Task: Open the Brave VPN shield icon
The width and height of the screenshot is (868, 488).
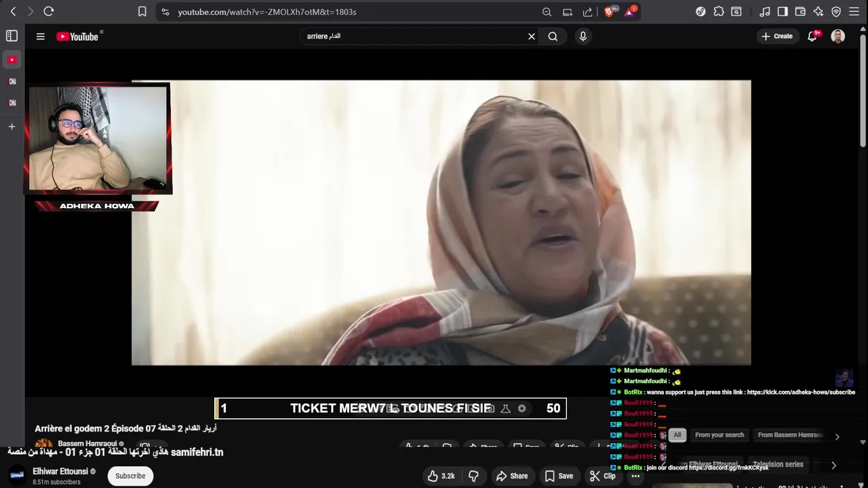Action: point(836,12)
